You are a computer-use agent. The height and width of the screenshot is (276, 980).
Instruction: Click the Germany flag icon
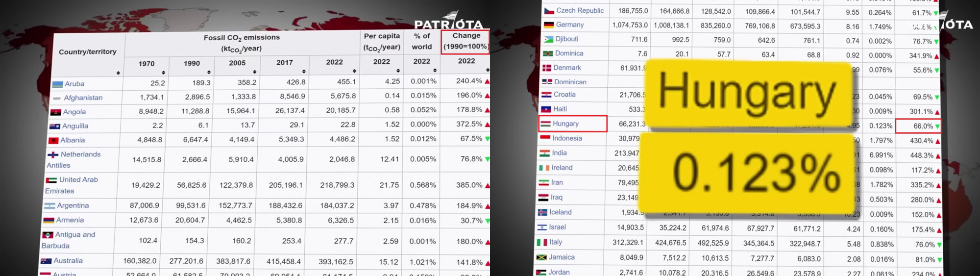point(548,25)
